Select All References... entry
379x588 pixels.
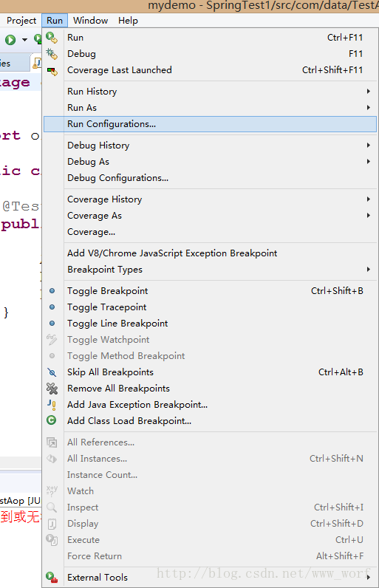(x=210, y=442)
